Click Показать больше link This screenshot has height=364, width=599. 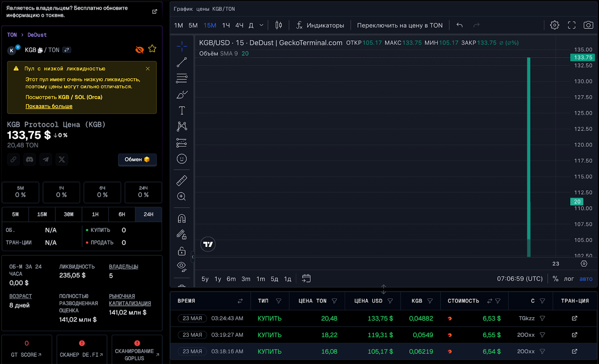point(49,106)
